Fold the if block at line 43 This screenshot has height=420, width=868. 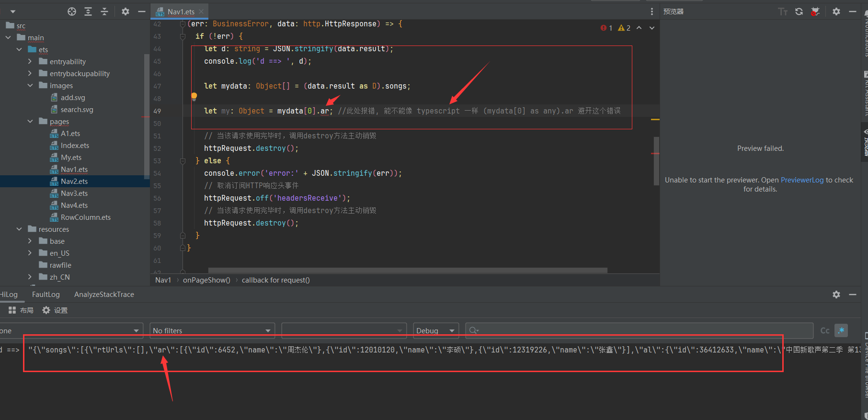[183, 36]
